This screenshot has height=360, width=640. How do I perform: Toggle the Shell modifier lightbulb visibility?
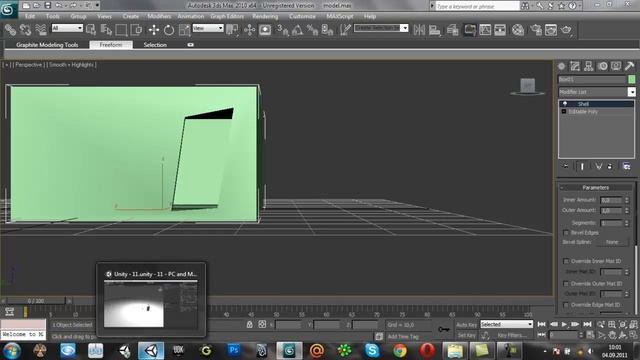pyautogui.click(x=565, y=104)
